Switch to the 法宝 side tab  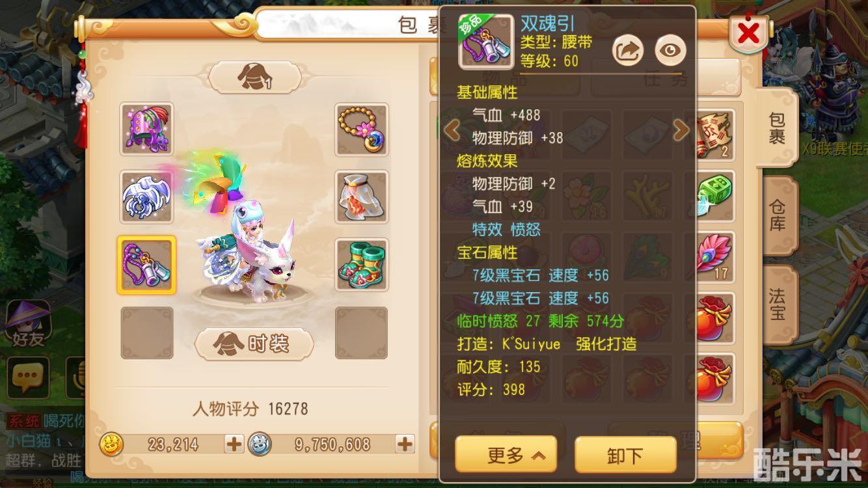coord(777,305)
